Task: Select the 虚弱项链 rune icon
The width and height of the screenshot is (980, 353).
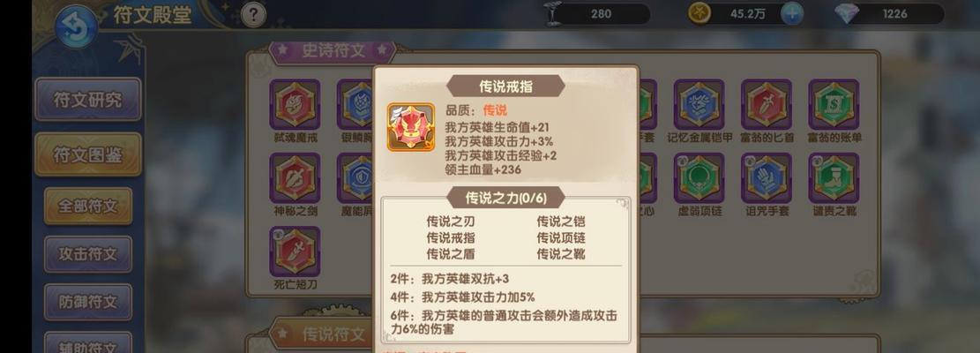Action: pos(699,178)
